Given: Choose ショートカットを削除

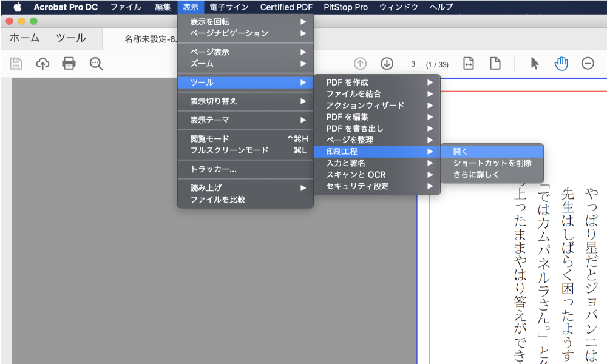Looking at the screenshot, I should [492, 163].
